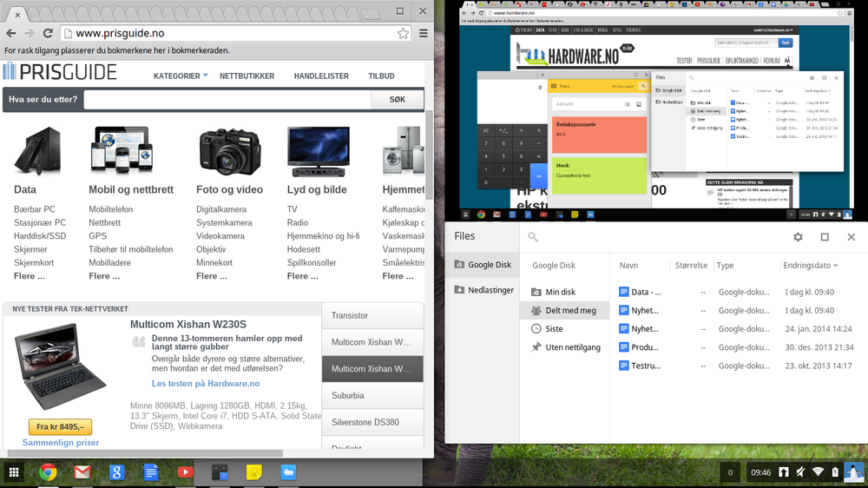Open the Bærbar PC link
This screenshot has width=868, height=488.
pos(35,209)
